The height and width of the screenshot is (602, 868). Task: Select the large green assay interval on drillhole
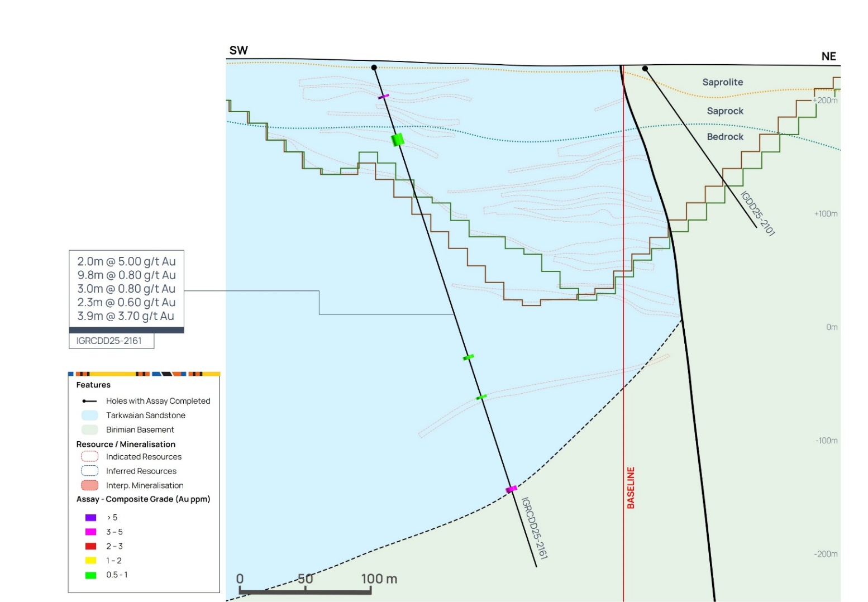398,140
